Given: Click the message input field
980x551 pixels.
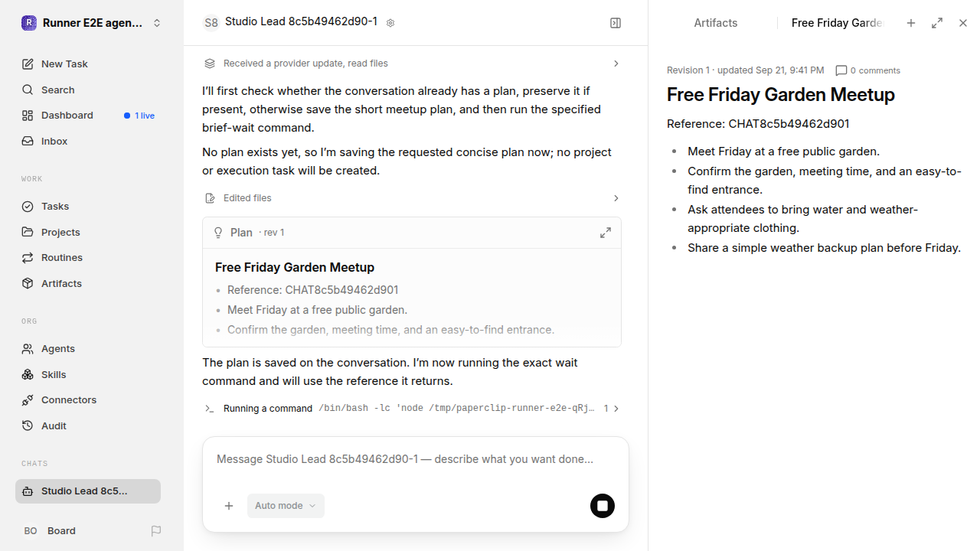Looking at the screenshot, I should tap(416, 460).
